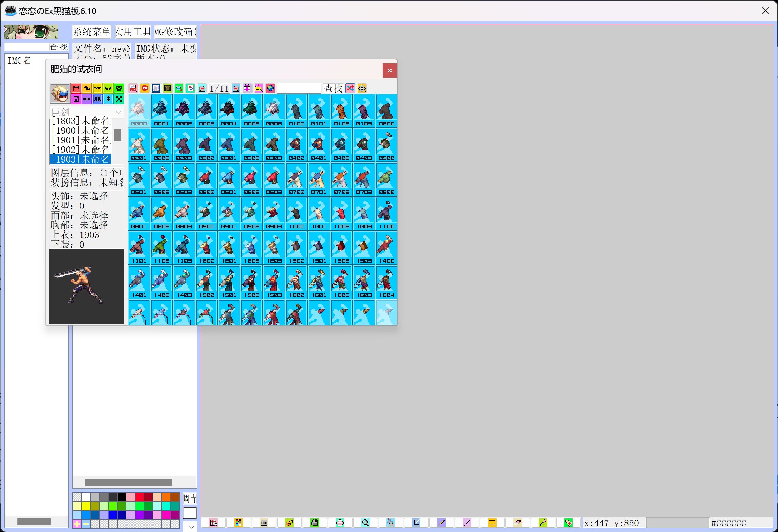Choose the yellow color swatch in palette
778x532 pixels.
(x=86, y=506)
